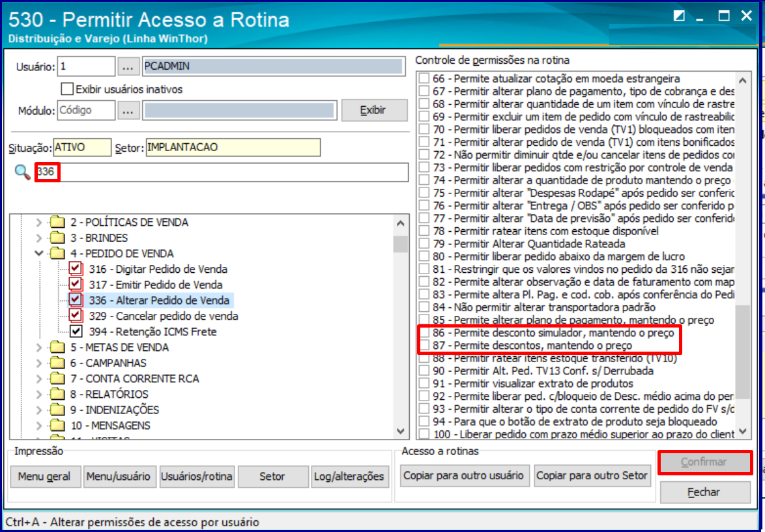The width and height of the screenshot is (765, 532).
Task: Toggle checkbox for 394 - Retenção ICMS Frete
Action: pyautogui.click(x=76, y=331)
